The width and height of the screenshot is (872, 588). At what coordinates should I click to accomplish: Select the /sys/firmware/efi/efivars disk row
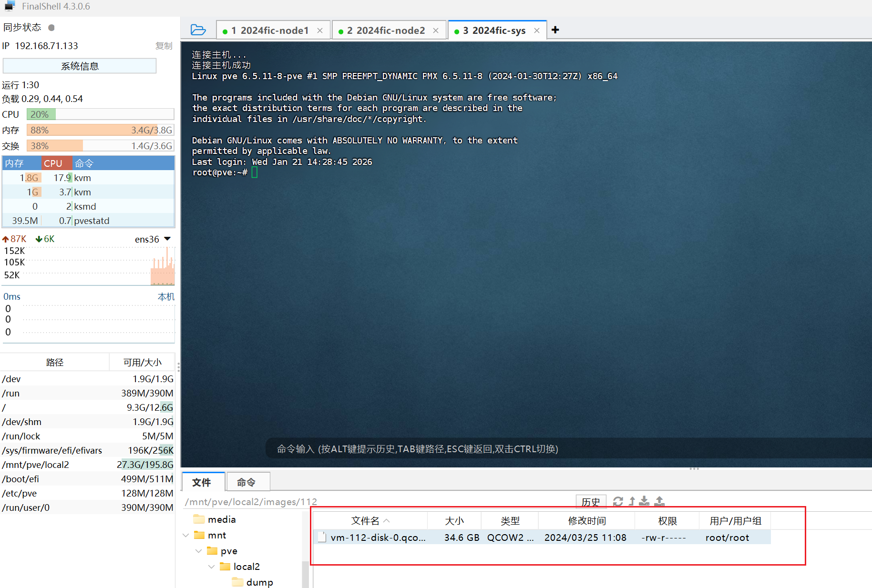click(88, 450)
